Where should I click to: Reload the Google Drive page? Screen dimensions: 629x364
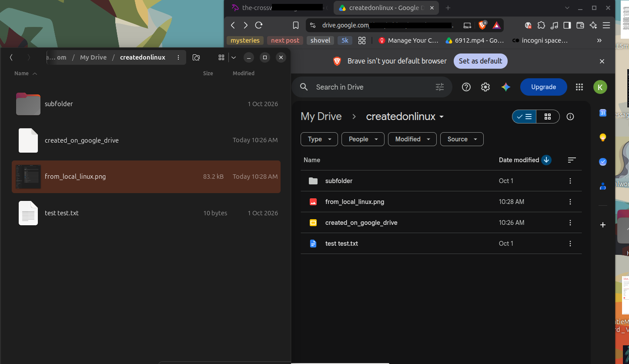(x=259, y=25)
